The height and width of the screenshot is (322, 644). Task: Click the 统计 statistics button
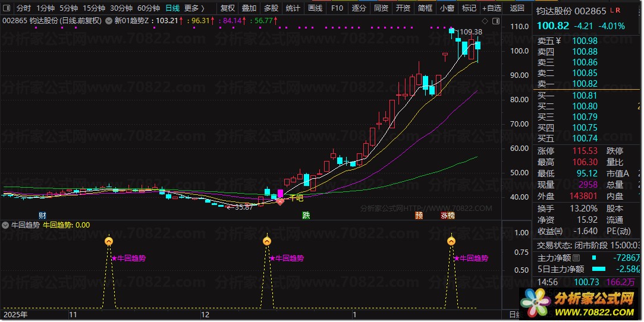(x=293, y=8)
